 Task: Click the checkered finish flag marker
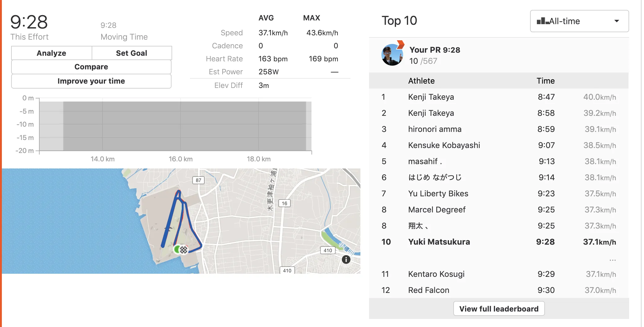184,250
